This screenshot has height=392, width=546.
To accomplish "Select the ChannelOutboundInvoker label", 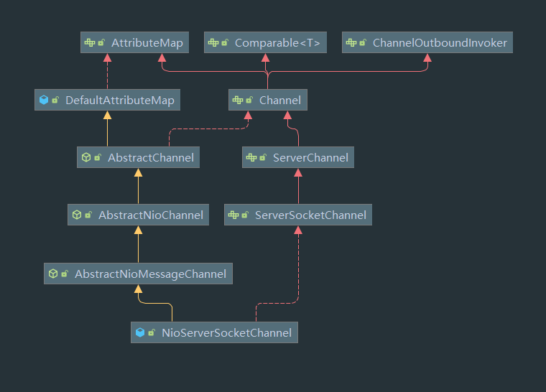I will click(x=440, y=43).
